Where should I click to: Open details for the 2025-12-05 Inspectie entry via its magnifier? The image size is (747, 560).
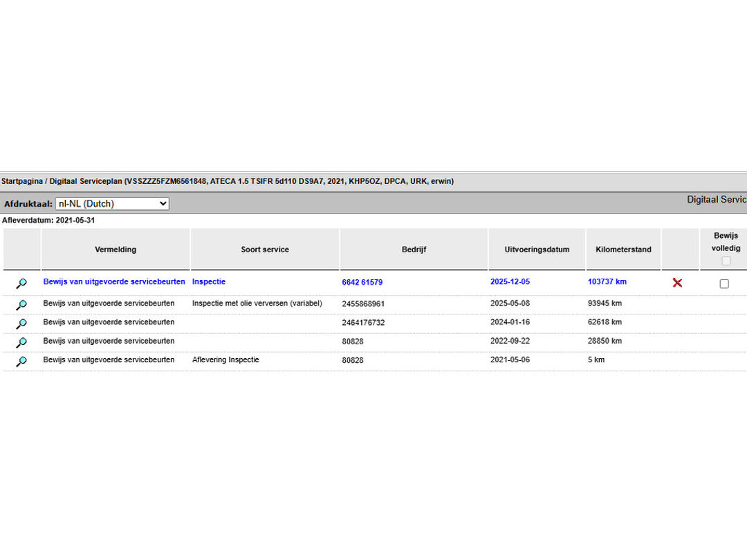pos(21,283)
